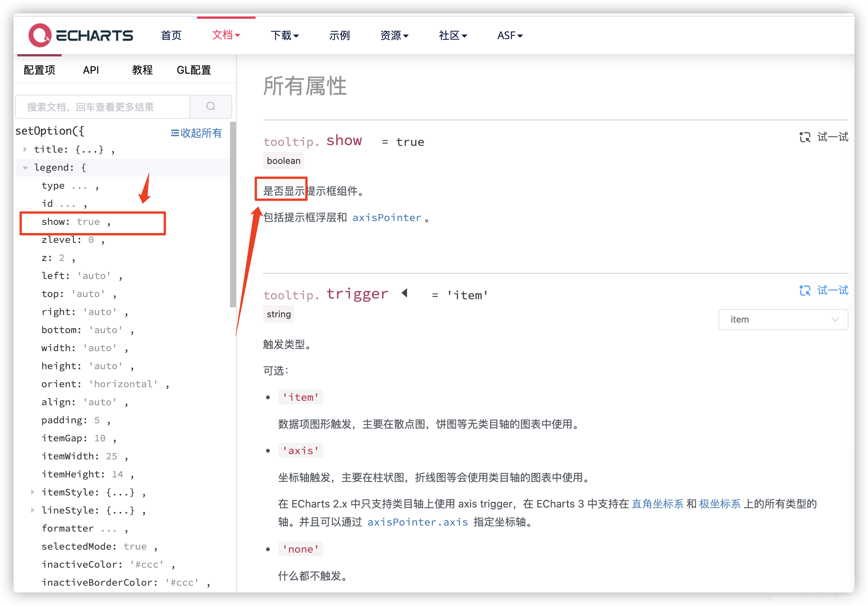Switch to the 教程 tab

point(142,70)
